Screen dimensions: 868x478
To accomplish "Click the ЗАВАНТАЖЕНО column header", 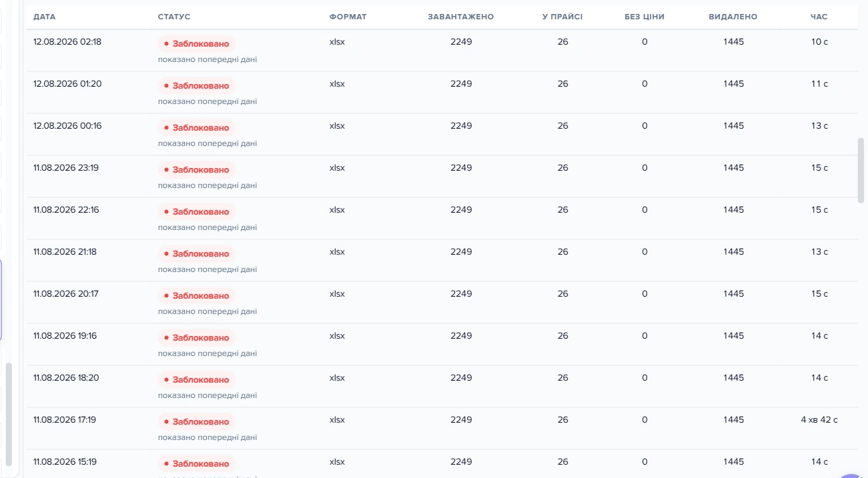I will [x=461, y=17].
